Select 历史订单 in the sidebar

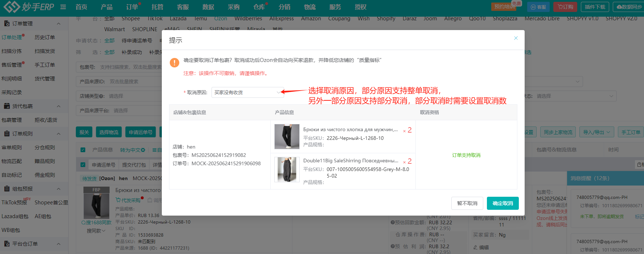click(x=45, y=37)
